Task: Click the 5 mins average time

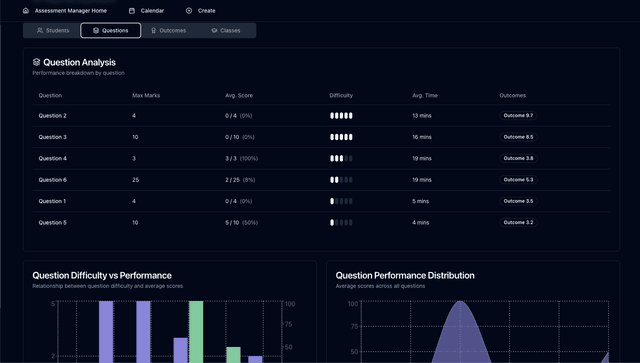Action: (x=420, y=201)
